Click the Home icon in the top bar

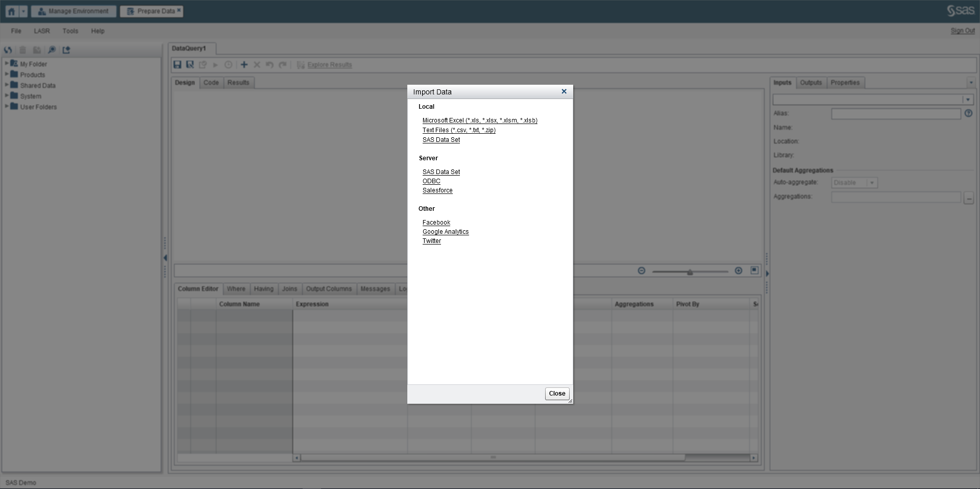click(x=11, y=11)
